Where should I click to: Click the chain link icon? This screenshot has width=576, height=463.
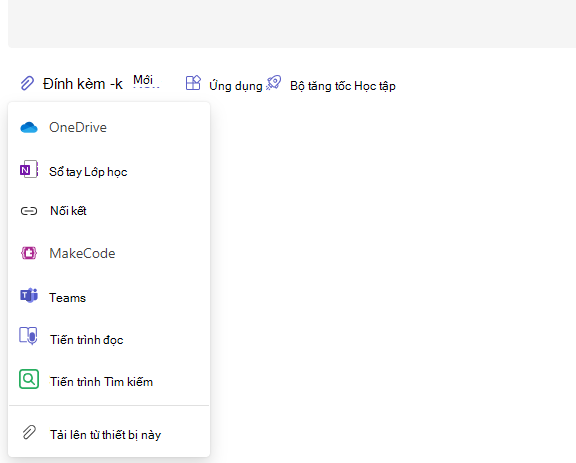tap(29, 211)
